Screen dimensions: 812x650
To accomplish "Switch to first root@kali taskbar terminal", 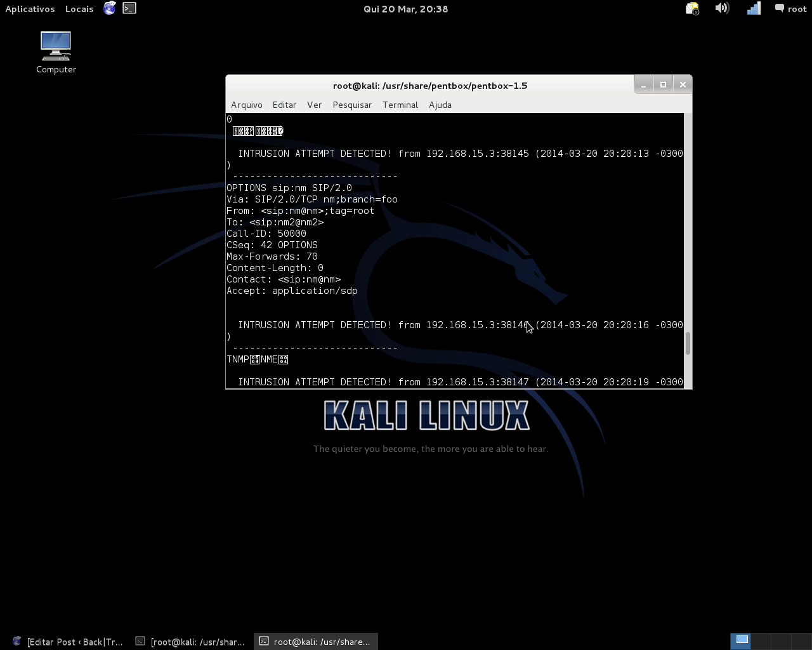I will pos(191,642).
